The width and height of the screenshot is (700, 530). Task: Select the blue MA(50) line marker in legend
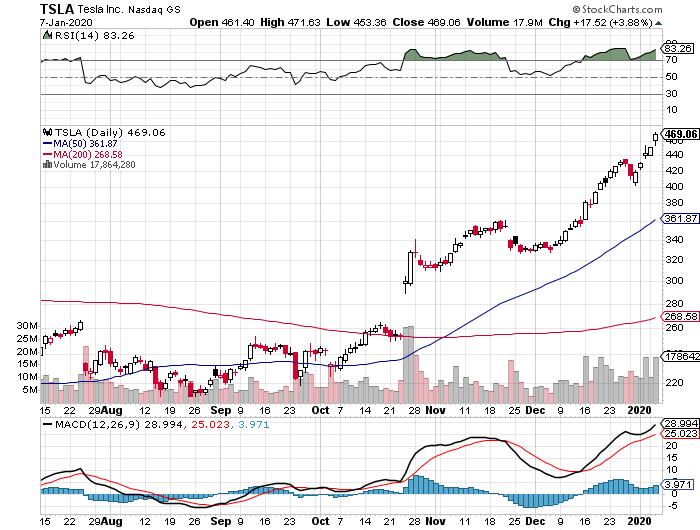pos(47,144)
